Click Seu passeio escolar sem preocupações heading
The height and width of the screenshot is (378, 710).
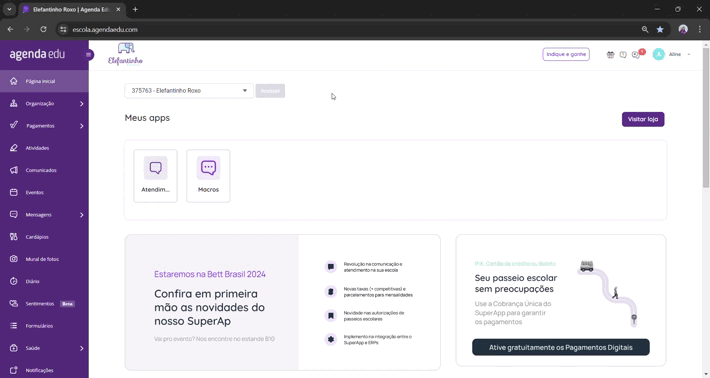[516, 283]
